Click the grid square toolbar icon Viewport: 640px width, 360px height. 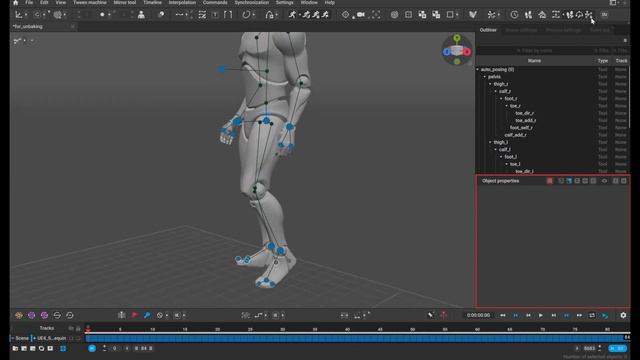(x=409, y=15)
